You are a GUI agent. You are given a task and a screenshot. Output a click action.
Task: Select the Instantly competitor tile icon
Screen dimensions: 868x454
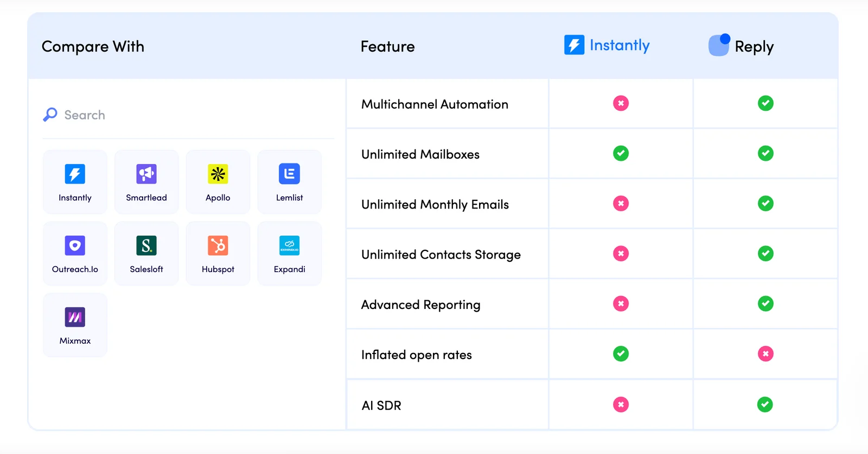click(75, 174)
